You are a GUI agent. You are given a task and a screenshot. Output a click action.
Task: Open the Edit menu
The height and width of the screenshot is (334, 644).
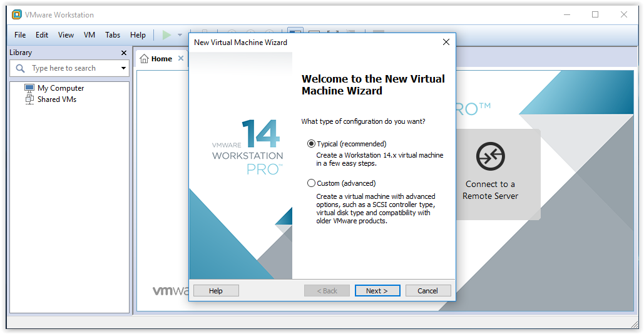tap(42, 35)
